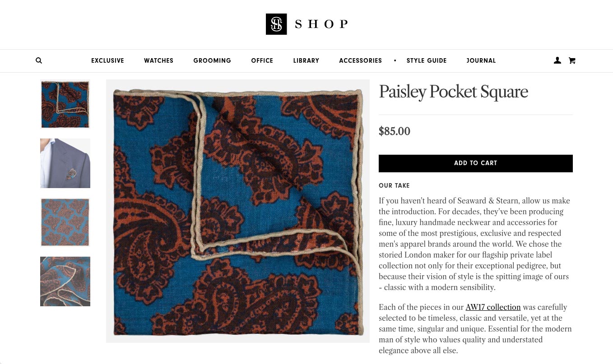This screenshot has width=613, height=364.
Task: Click the monogram shop logo
Action: pyautogui.click(x=276, y=24)
